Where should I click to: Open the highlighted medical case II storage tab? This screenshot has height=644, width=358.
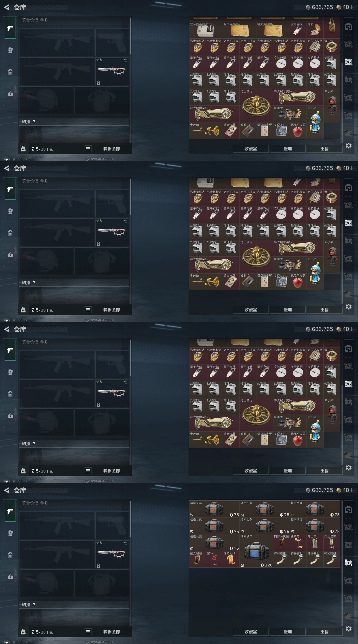click(349, 563)
